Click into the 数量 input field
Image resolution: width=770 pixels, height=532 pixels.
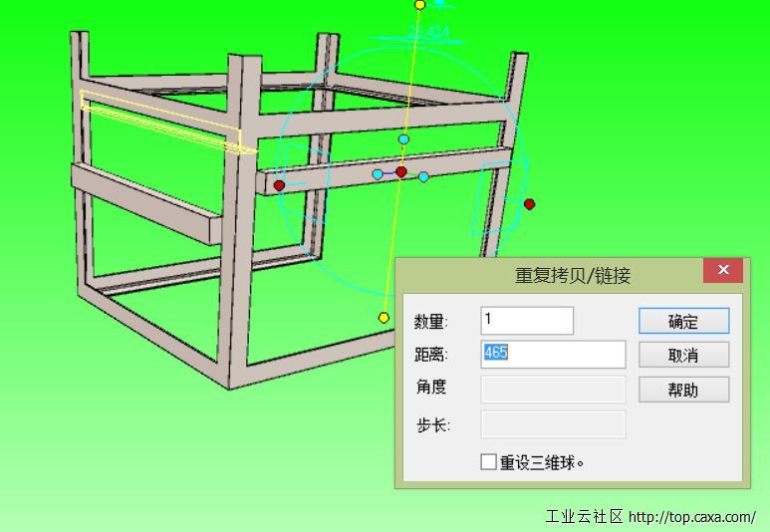(x=527, y=321)
